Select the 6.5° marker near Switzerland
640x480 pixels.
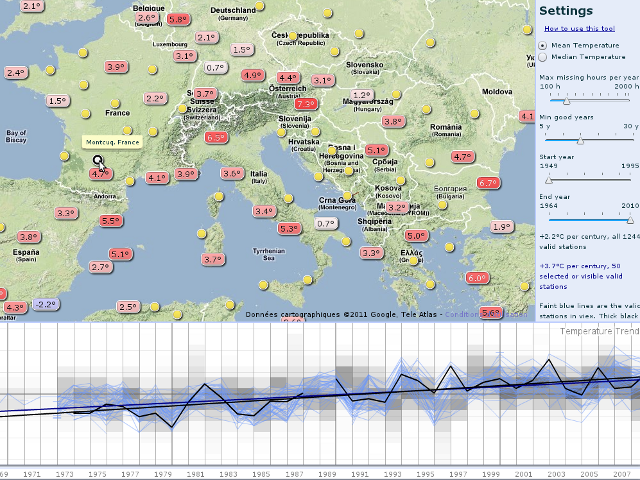tap(215, 138)
